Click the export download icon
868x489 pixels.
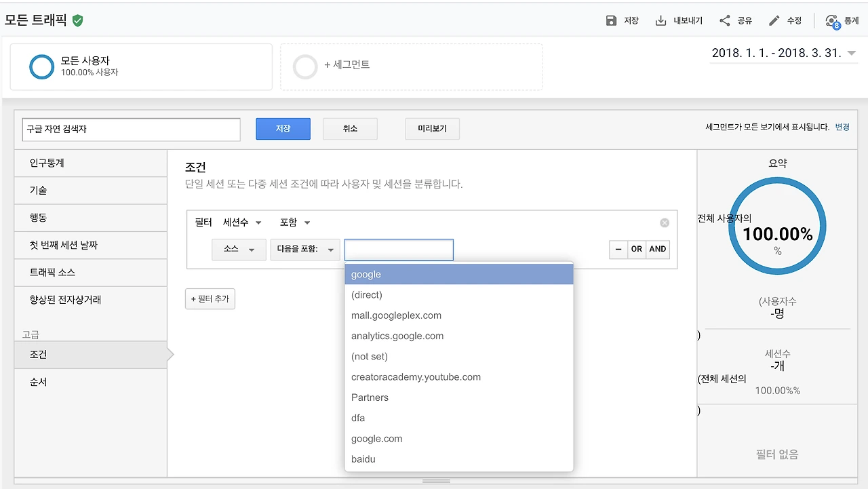coord(661,21)
